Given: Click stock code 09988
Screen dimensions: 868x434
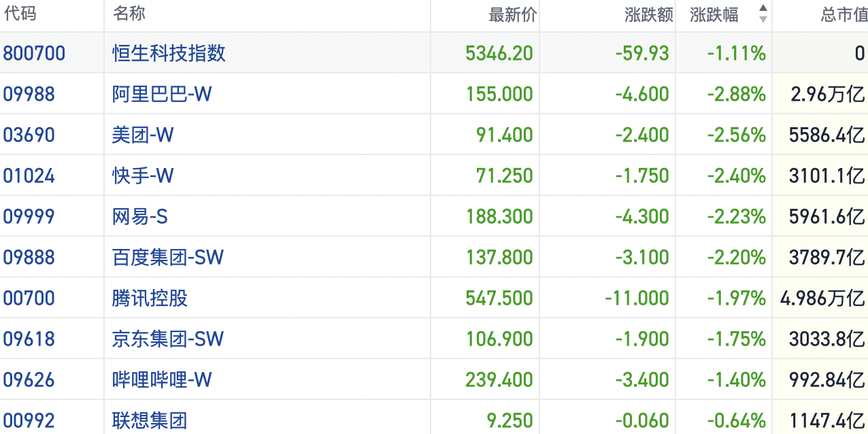Looking at the screenshot, I should pos(29,94).
